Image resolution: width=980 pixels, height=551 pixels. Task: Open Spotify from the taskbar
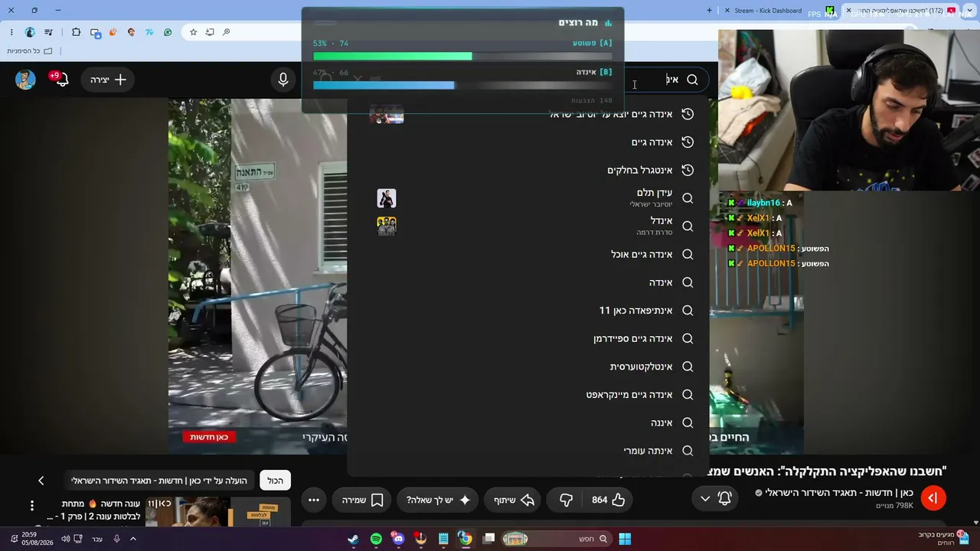point(376,539)
